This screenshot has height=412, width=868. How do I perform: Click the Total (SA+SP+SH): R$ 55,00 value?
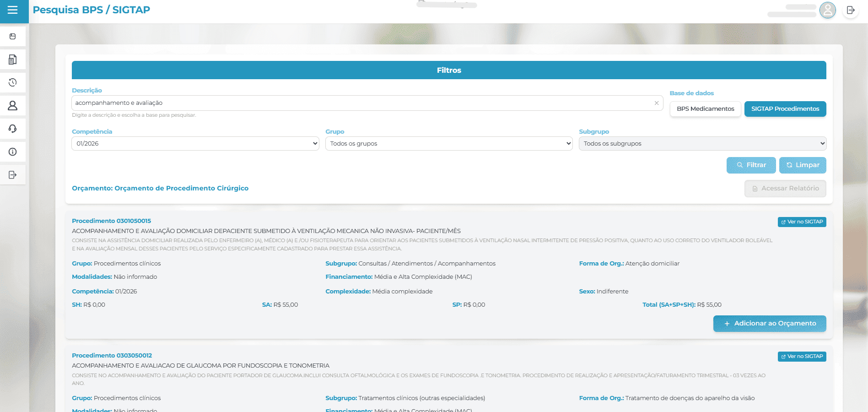coord(682,305)
